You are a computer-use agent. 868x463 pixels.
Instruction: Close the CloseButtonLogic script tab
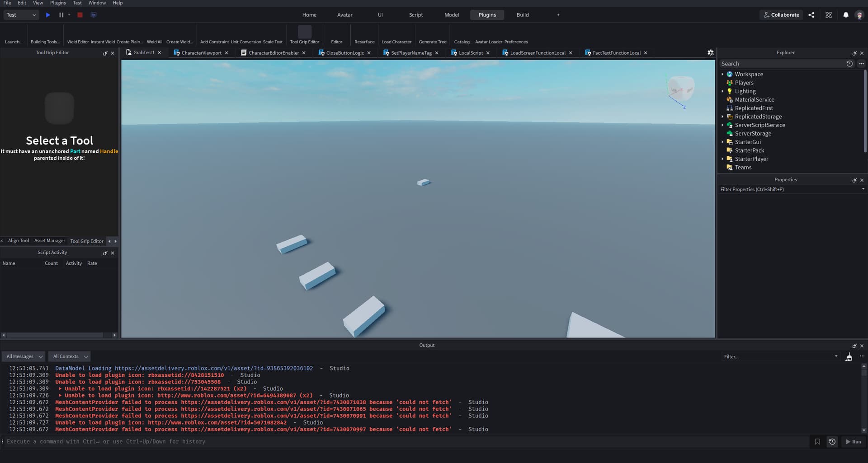pos(369,53)
